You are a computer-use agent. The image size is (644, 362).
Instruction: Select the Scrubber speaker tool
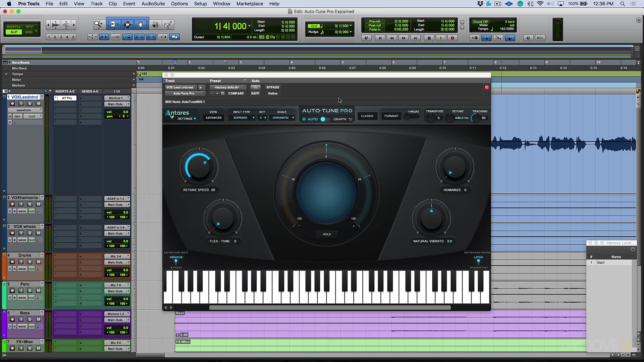point(155,24)
